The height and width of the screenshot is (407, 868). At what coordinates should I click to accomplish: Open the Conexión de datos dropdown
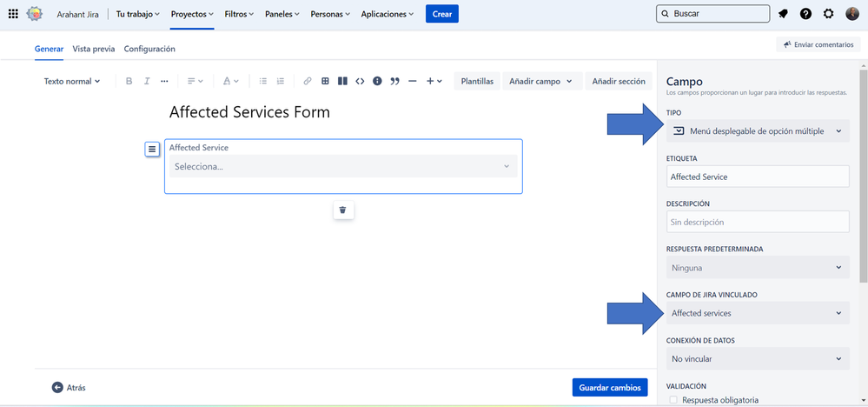(x=758, y=359)
